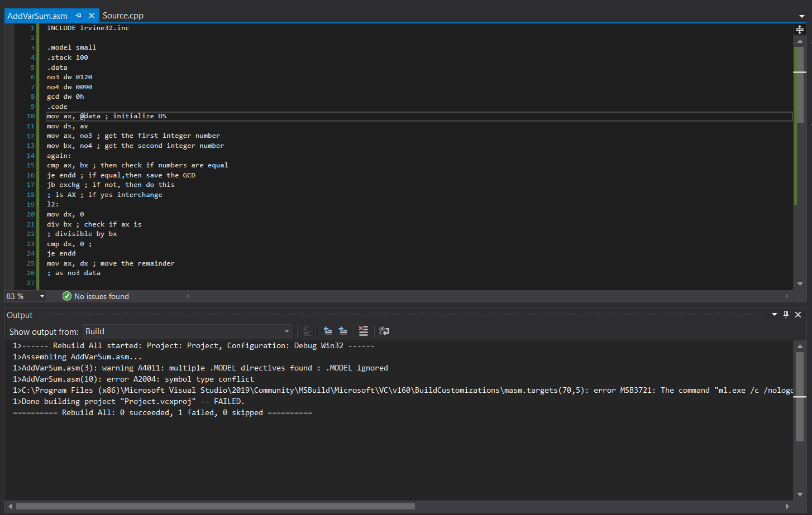The image size is (812, 515).
Task: Open the active files dropdown arrow
Action: (802, 16)
